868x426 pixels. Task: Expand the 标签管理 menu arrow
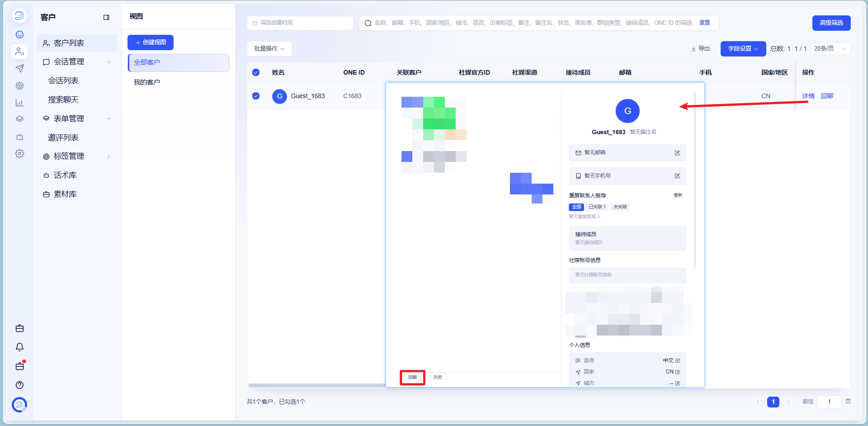108,156
